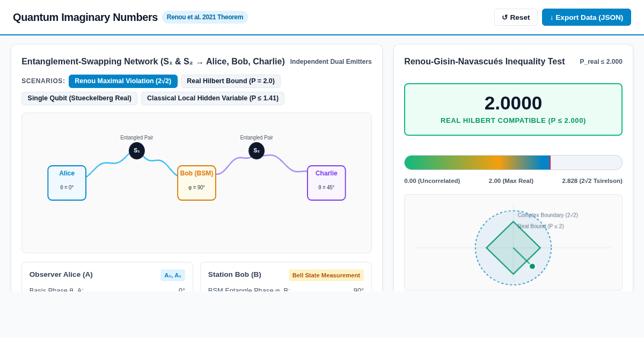Click the 0.00 (Uncorrelated) scale label
This screenshot has height=338, width=644.
[x=432, y=181]
